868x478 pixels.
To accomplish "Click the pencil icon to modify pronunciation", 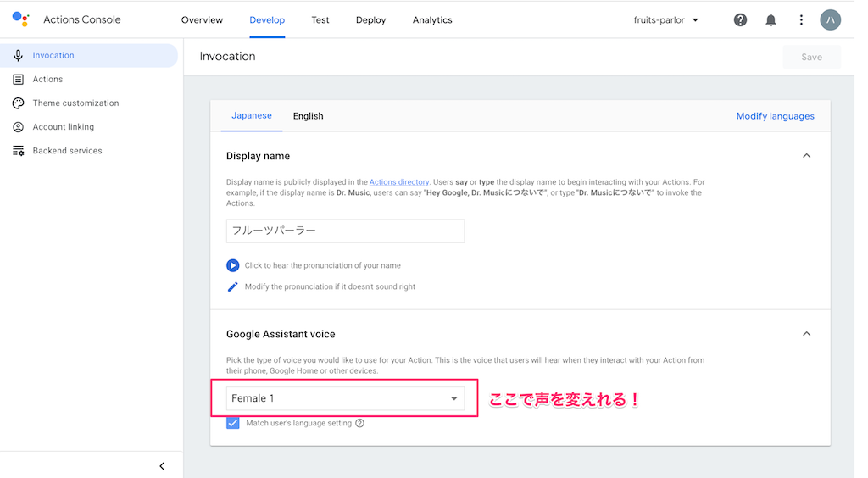I will 232,286.
